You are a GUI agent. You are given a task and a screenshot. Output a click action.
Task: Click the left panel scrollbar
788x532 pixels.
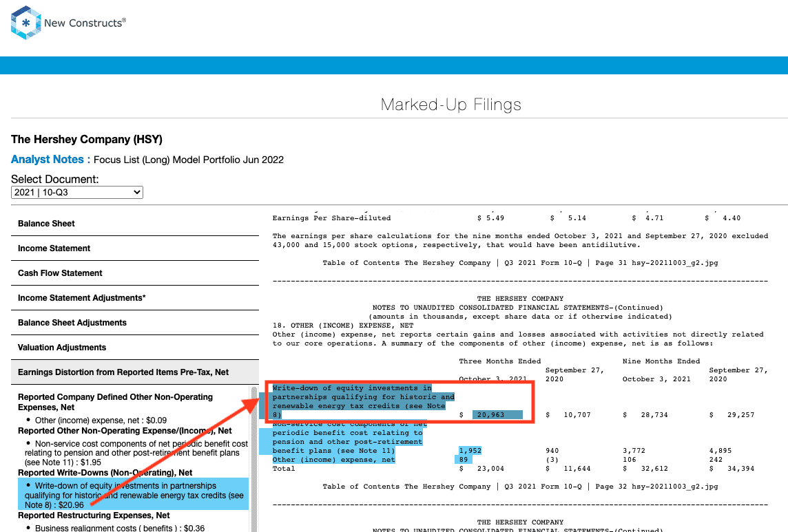(253, 458)
